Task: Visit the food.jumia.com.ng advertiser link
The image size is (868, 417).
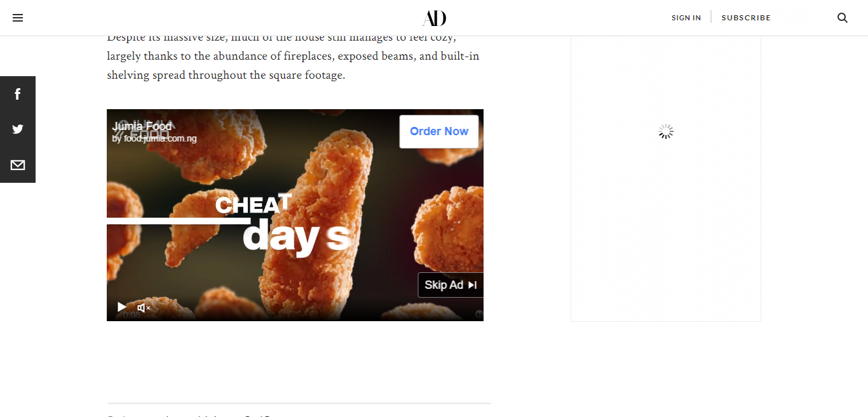Action: point(154,138)
